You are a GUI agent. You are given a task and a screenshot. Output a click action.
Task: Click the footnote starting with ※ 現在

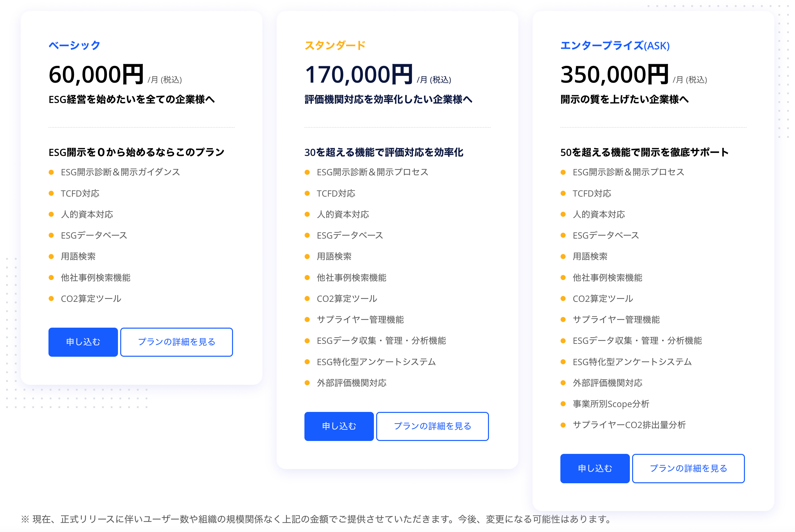click(x=316, y=519)
